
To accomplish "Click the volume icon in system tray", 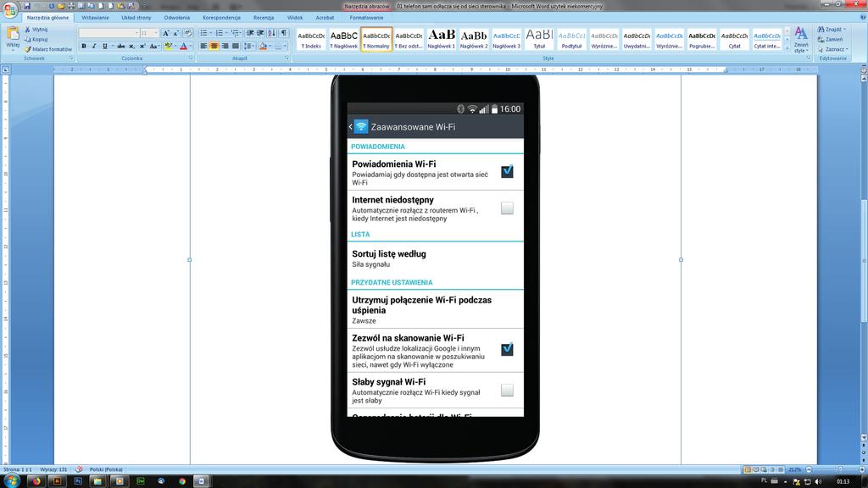I will click(x=818, y=481).
